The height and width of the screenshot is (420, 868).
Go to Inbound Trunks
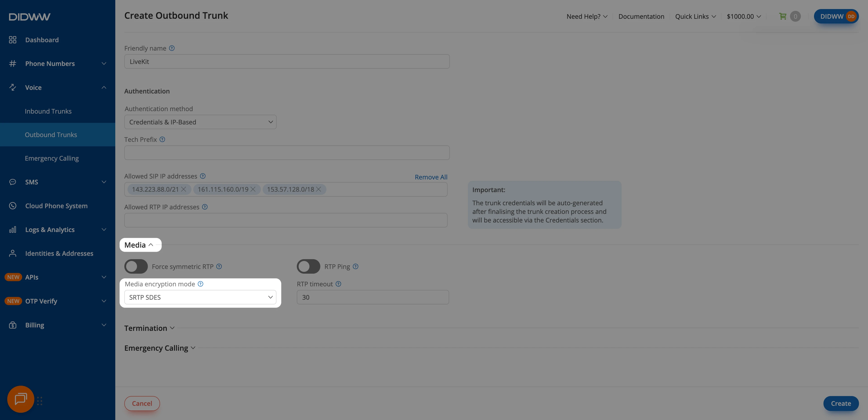[x=48, y=111]
